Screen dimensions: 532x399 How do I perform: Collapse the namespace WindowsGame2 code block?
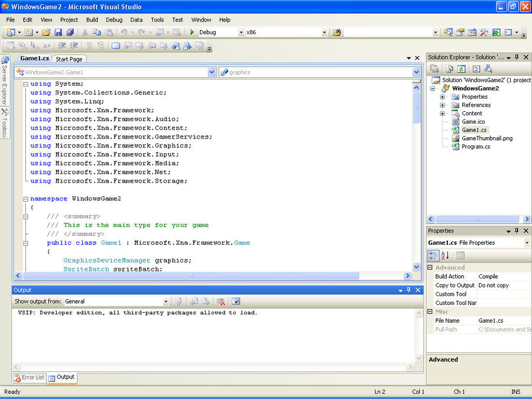25,199
